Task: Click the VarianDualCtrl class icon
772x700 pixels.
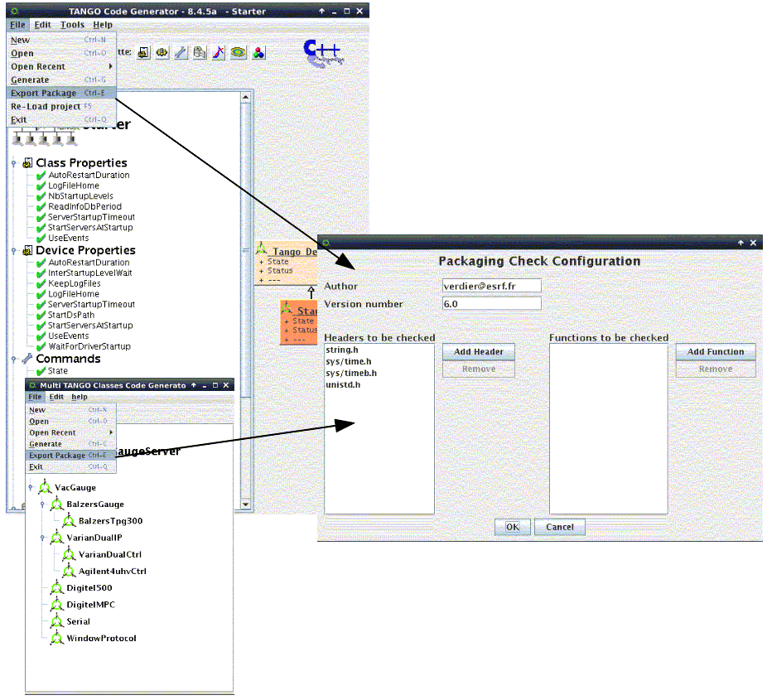Action: pyautogui.click(x=69, y=554)
